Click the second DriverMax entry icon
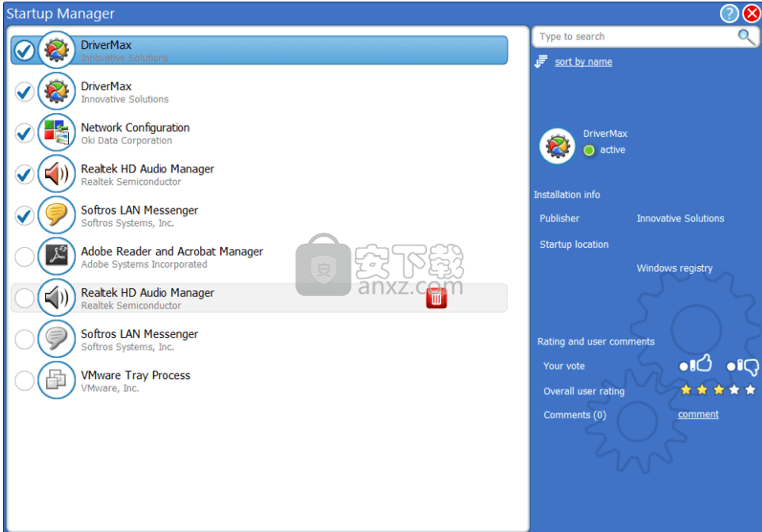Screen dimensions: 762x532 point(56,91)
